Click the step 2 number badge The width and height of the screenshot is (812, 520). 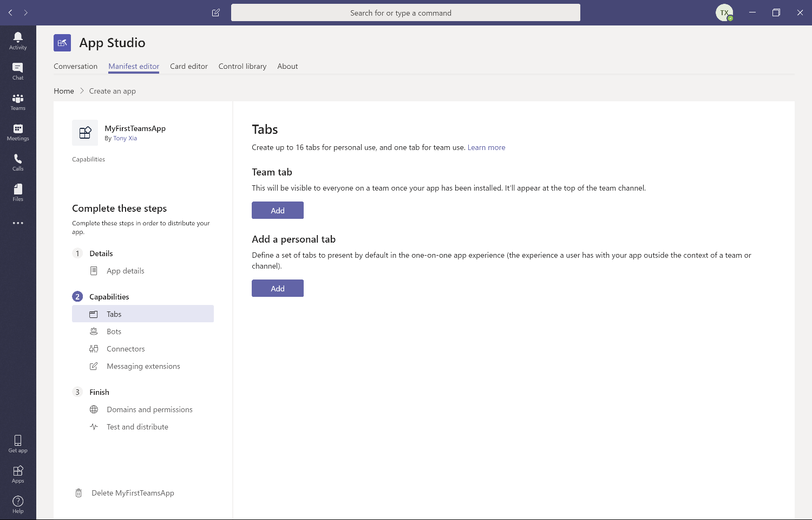tap(77, 297)
